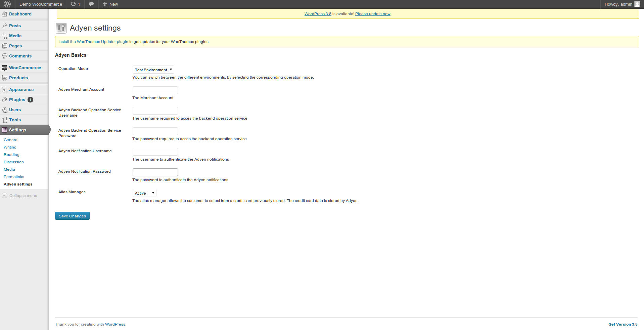
Task: Go to General settings submenu
Action: (x=11, y=140)
